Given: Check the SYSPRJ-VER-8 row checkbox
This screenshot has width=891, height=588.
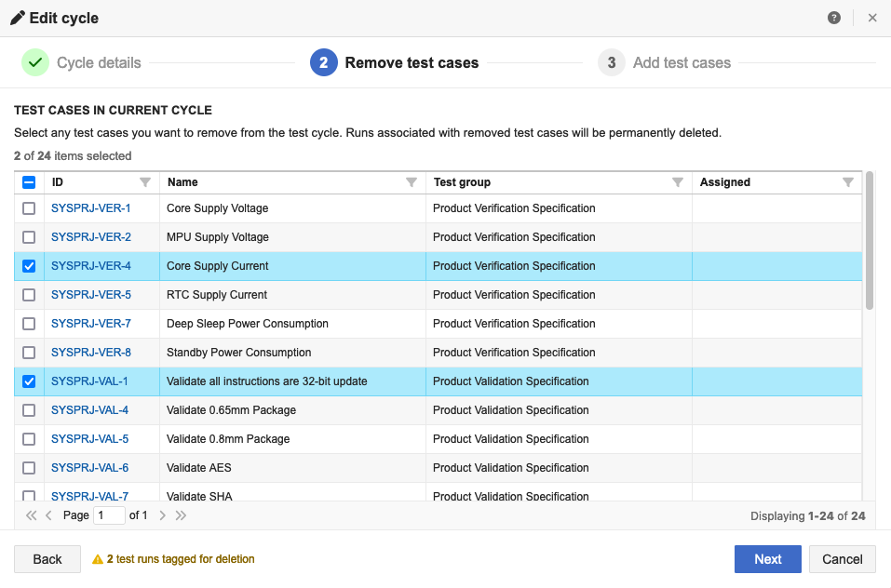Looking at the screenshot, I should point(29,353).
